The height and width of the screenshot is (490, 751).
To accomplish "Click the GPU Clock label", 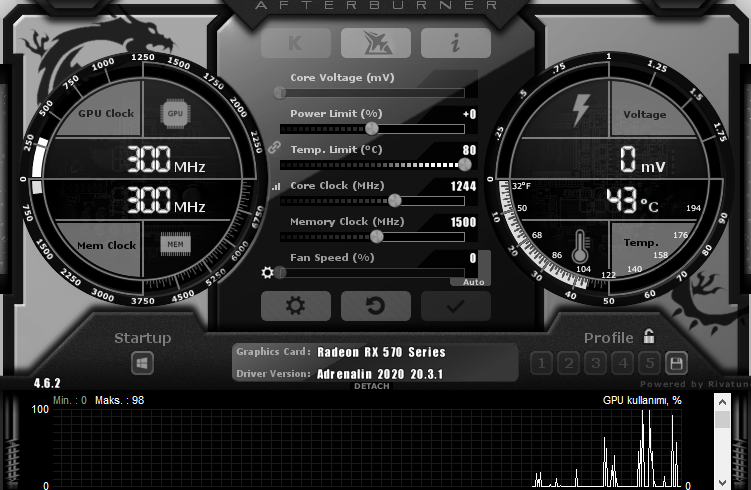I will click(x=106, y=114).
